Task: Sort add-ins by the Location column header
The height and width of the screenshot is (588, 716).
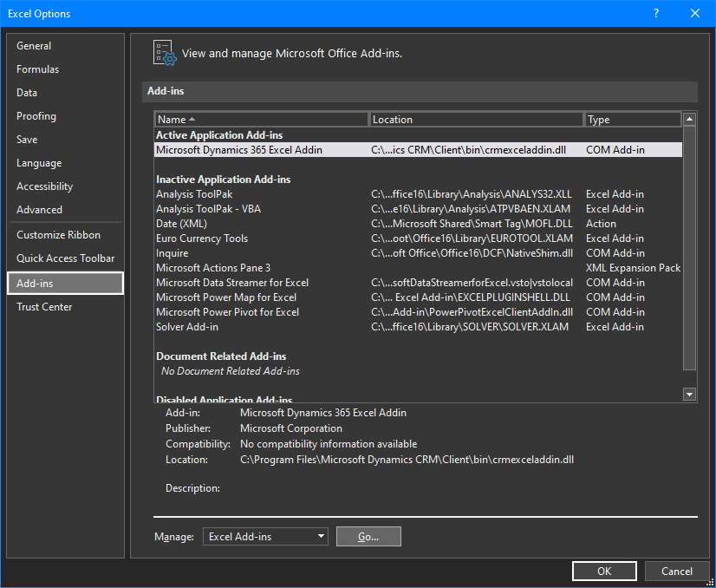Action: 476,119
